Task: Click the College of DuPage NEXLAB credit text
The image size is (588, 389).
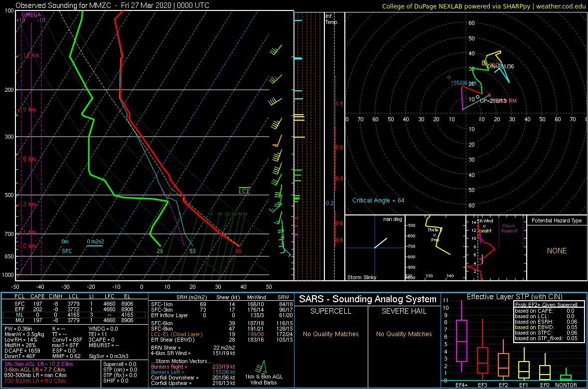Action: point(483,5)
